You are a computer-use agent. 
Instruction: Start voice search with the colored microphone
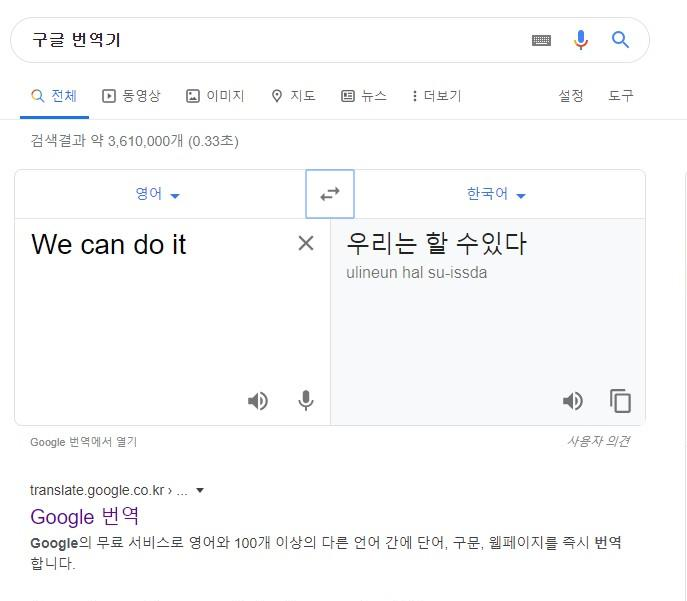(581, 40)
